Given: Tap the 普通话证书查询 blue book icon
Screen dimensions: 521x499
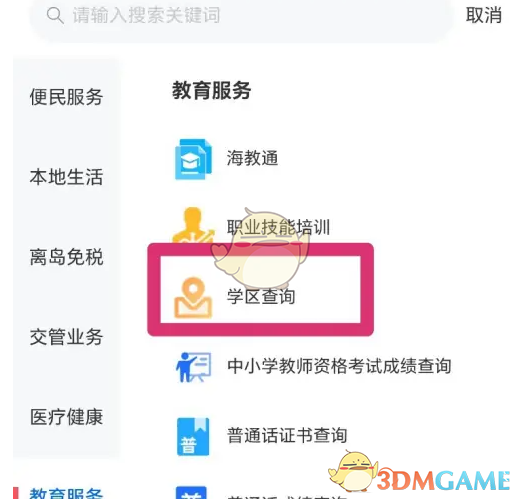Looking at the screenshot, I should pyautogui.click(x=193, y=436).
